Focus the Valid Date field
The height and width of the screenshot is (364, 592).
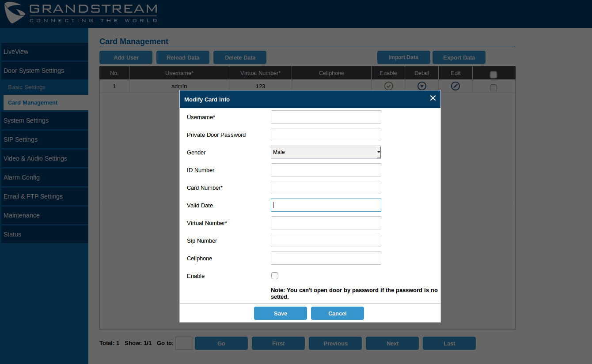click(x=326, y=205)
